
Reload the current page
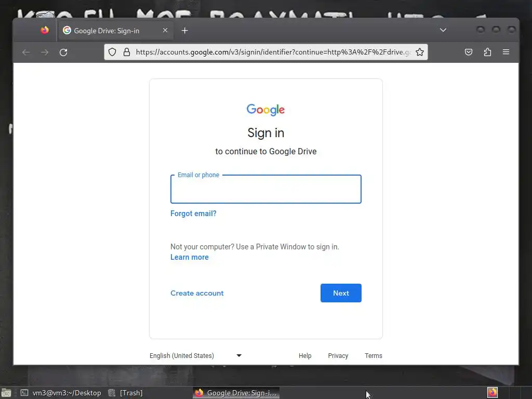(63, 52)
